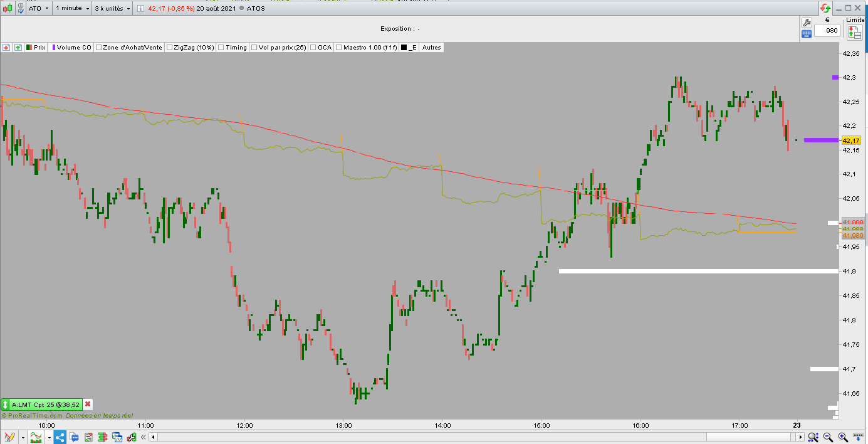Click the 42,3 price axis label
868x444 pixels.
coord(850,77)
